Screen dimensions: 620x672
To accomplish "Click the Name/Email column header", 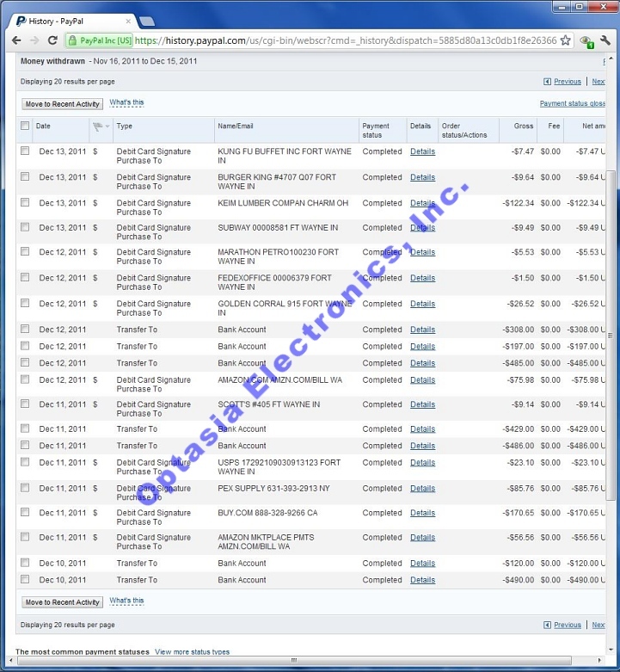I will point(235,126).
